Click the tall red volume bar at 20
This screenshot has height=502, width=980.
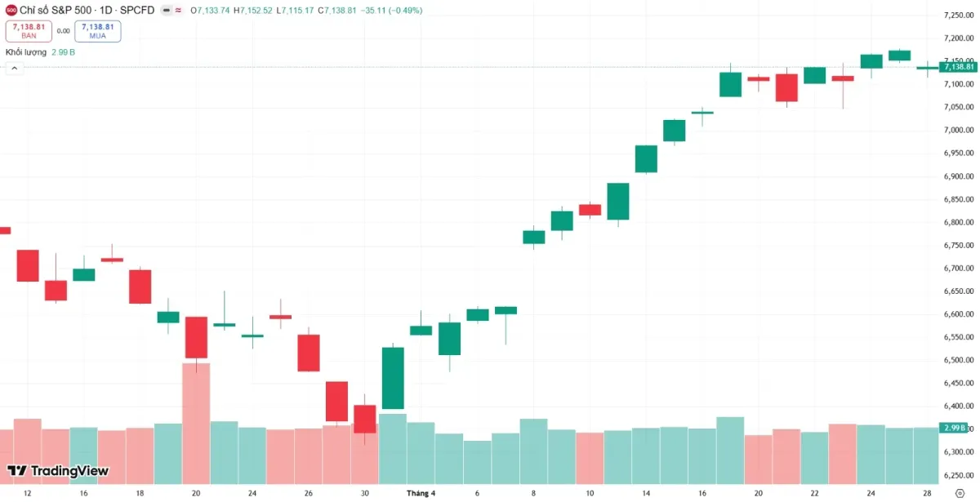196,423
